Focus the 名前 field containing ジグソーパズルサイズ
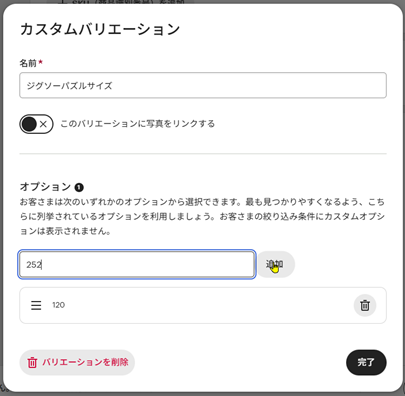The image size is (405, 396). (203, 85)
